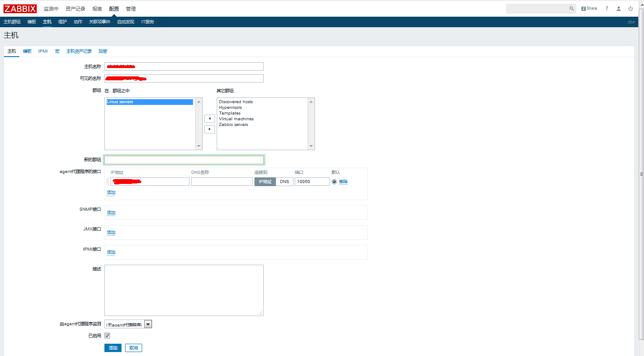Switch to the 主机 form tab
The height and width of the screenshot is (356, 644).
tap(12, 51)
